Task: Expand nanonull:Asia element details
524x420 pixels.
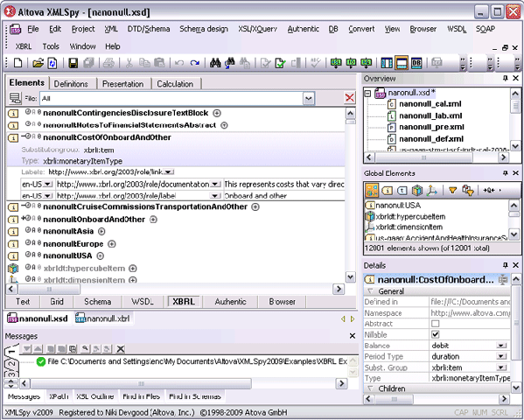Action: [102, 231]
